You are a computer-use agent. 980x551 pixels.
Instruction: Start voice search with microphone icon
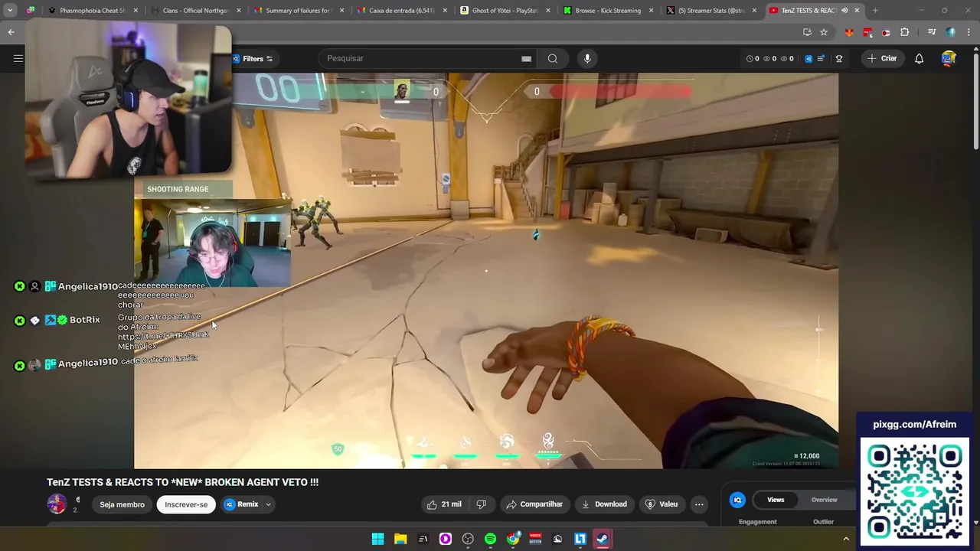[x=587, y=58]
